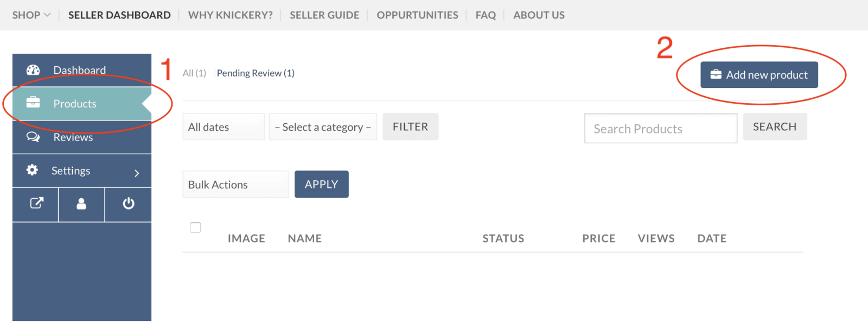The height and width of the screenshot is (335, 868).
Task: Open the Bulk Actions dropdown
Action: (x=235, y=184)
